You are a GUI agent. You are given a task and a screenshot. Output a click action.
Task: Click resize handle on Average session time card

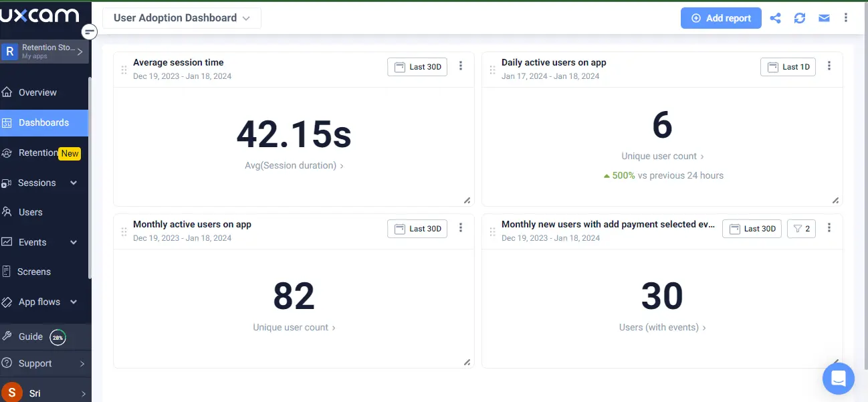pyautogui.click(x=467, y=200)
